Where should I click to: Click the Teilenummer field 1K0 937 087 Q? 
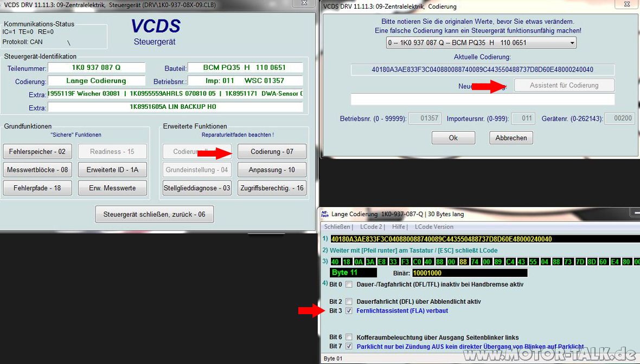(97, 68)
